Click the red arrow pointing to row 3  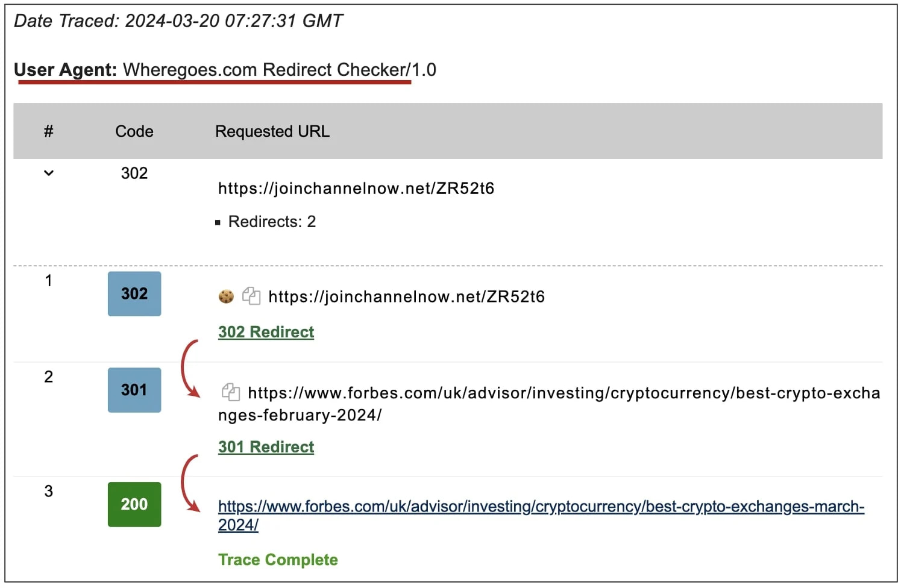(190, 483)
